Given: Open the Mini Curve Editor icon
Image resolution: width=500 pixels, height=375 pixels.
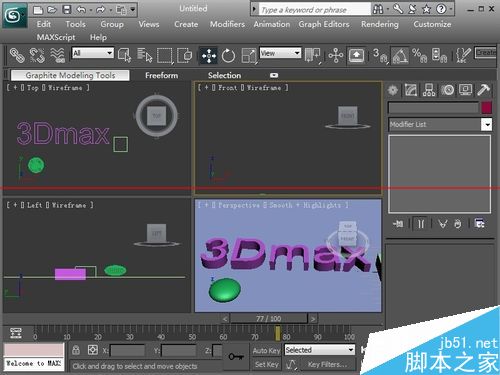Looking at the screenshot, I should click(x=16, y=333).
